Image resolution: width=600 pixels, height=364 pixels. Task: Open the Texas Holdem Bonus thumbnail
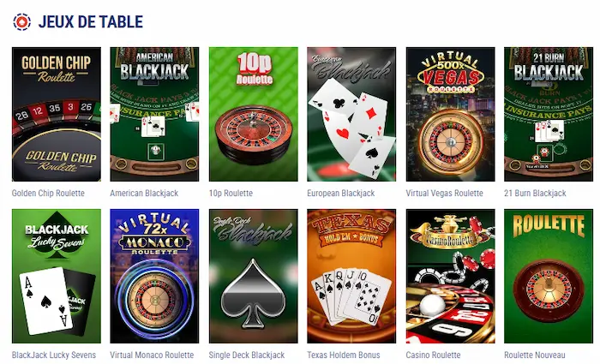pos(351,276)
